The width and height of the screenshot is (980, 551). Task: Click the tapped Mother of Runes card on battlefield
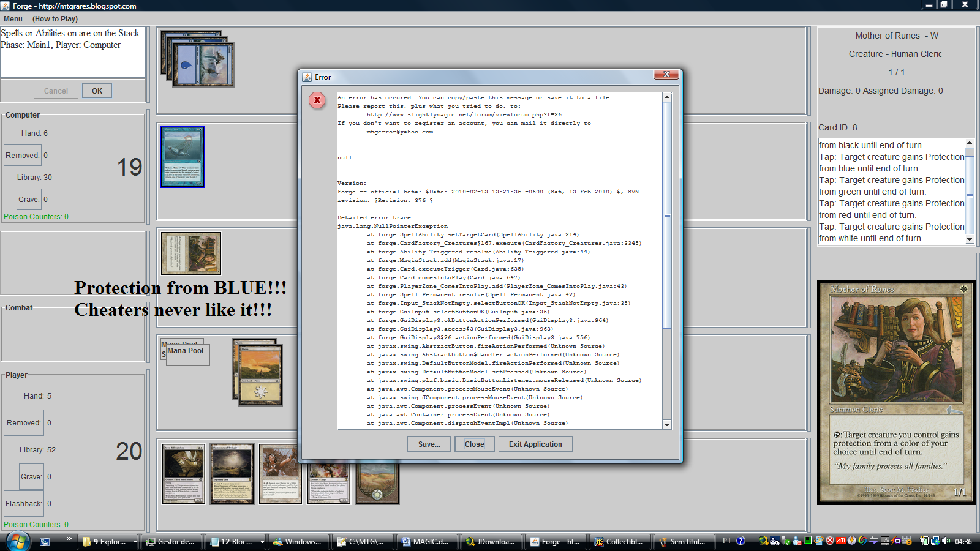(191, 253)
